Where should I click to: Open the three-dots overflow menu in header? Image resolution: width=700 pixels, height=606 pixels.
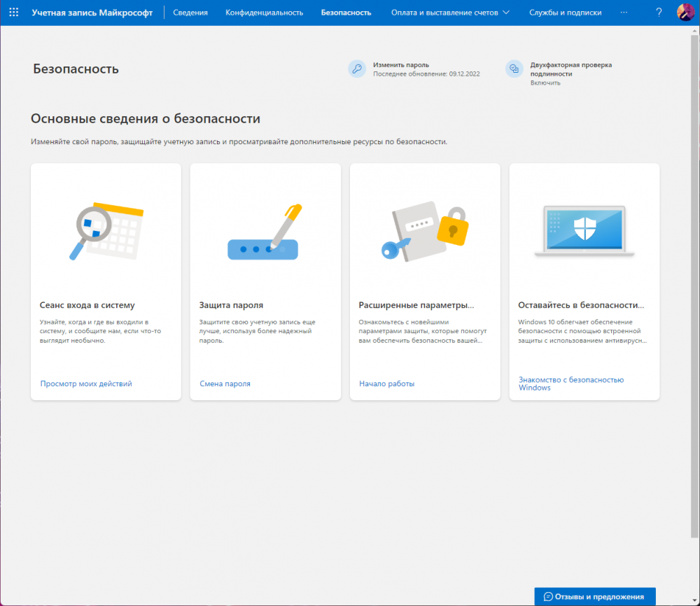[x=624, y=13]
